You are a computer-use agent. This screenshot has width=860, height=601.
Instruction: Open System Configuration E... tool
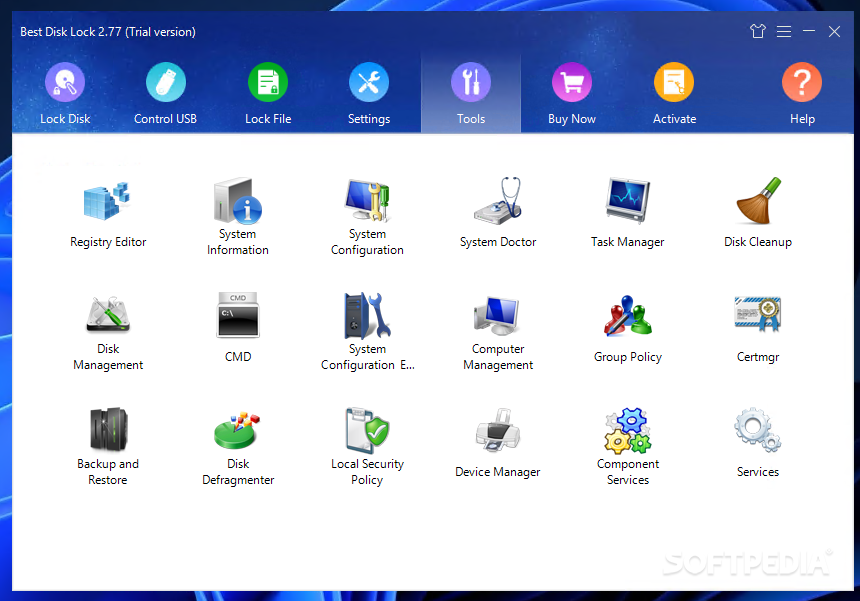pos(367,332)
